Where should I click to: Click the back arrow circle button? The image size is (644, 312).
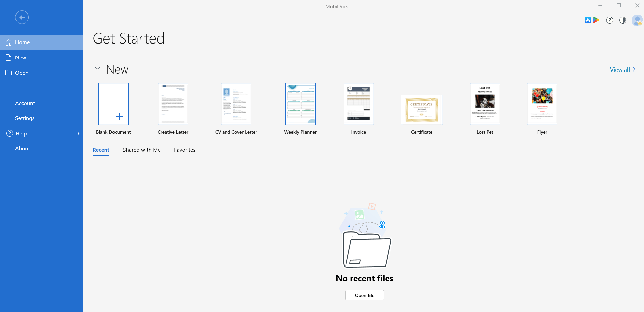22,17
